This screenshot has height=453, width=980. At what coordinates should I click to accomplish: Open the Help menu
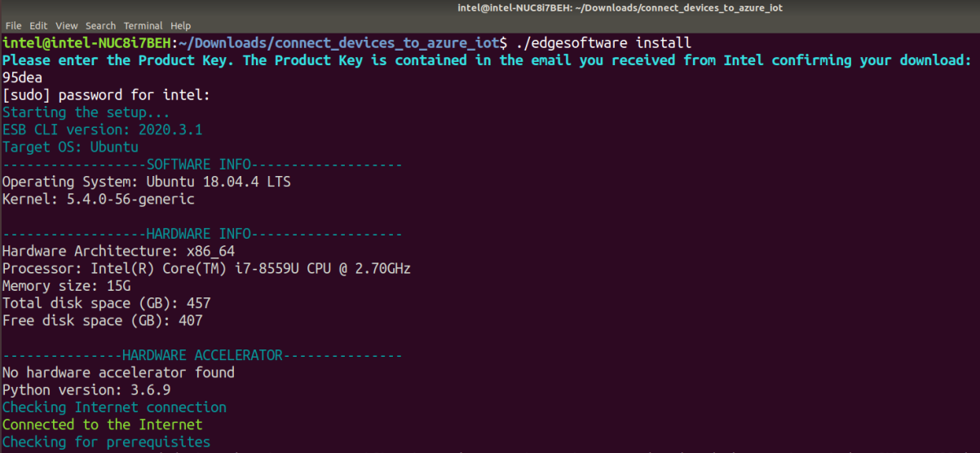[180, 26]
